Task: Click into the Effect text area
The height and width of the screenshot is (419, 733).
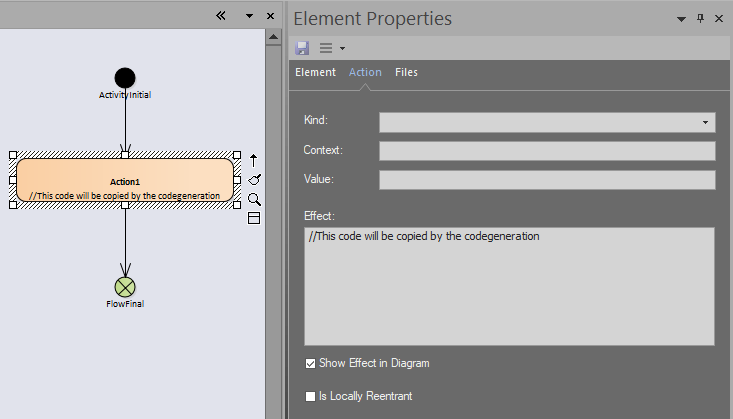Action: pos(509,287)
